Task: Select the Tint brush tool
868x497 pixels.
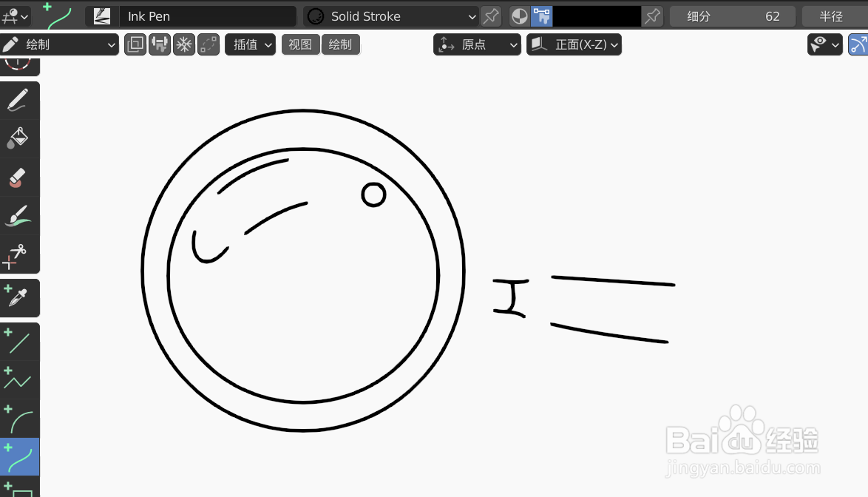Action: point(19,216)
